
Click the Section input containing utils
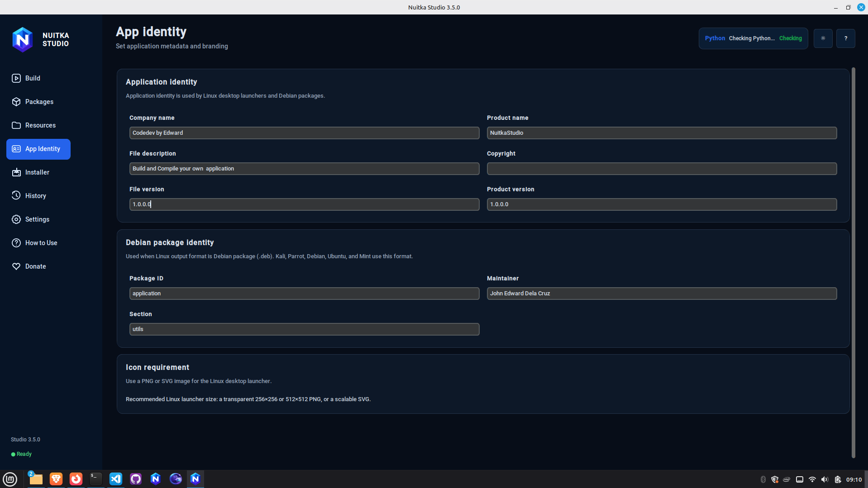(x=304, y=329)
